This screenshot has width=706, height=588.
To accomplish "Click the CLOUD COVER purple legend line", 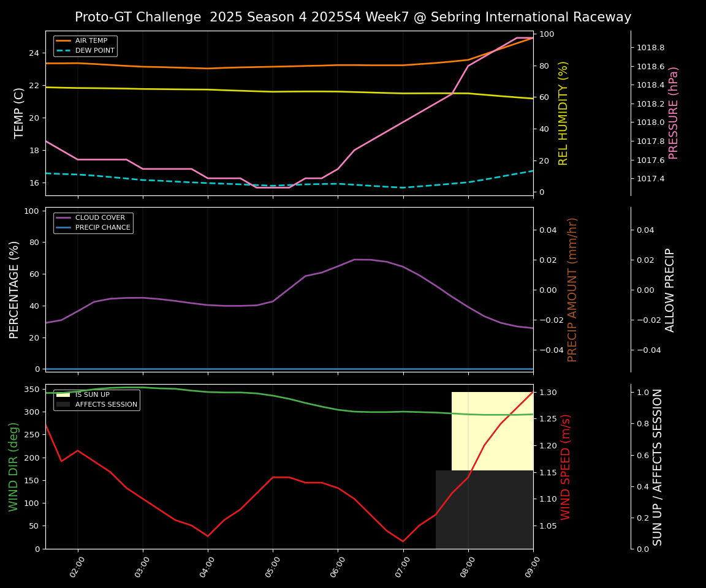I will [x=63, y=218].
